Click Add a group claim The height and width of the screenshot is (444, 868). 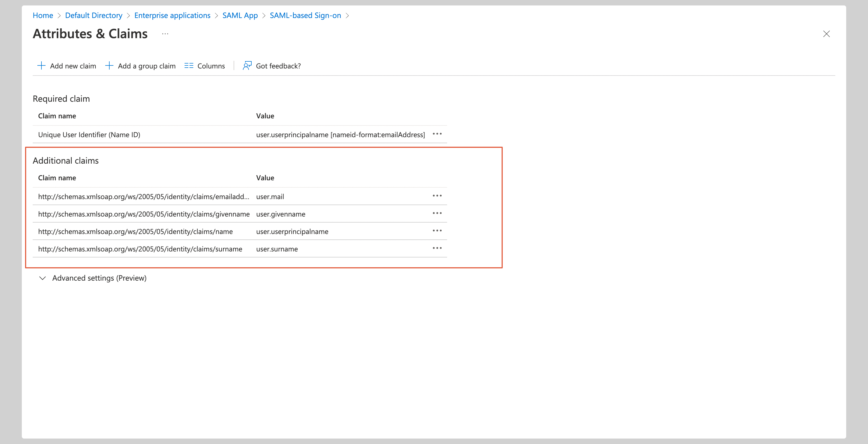[x=147, y=66]
